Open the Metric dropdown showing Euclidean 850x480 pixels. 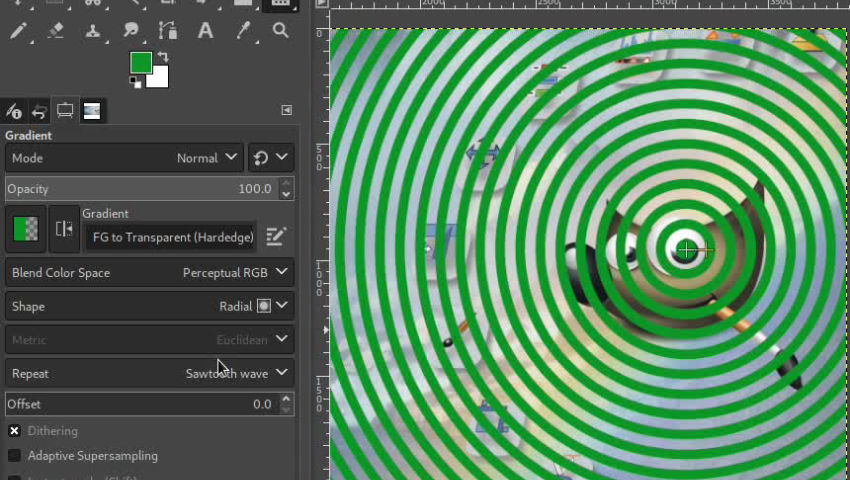[x=150, y=340]
